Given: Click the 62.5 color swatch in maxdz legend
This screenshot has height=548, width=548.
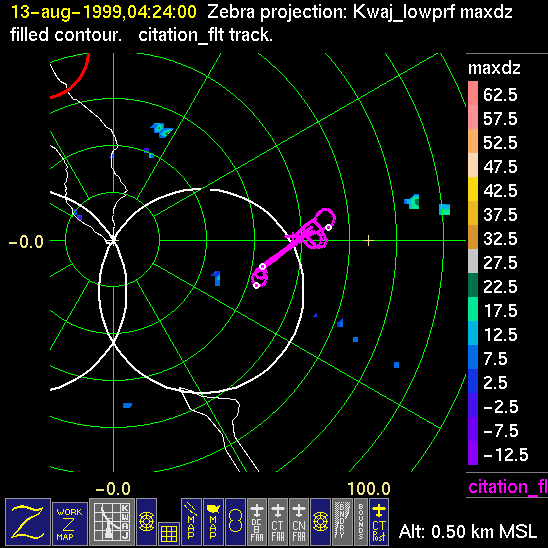Looking at the screenshot, I should (473, 93).
